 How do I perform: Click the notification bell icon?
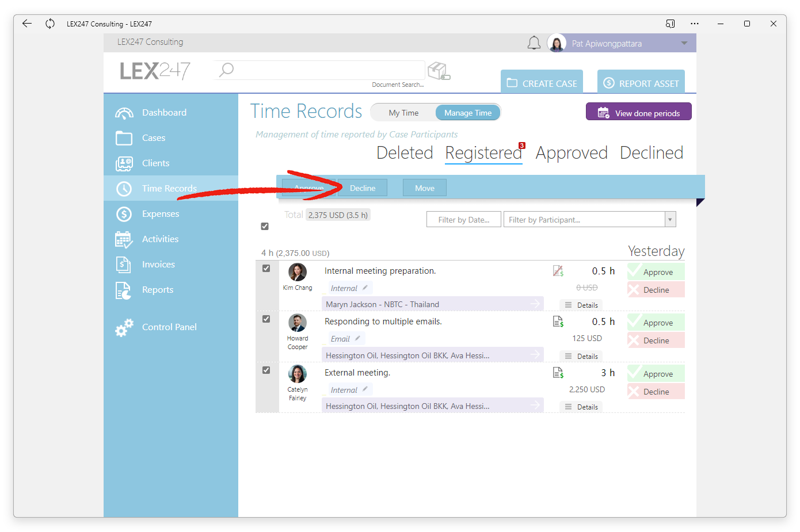click(x=534, y=43)
